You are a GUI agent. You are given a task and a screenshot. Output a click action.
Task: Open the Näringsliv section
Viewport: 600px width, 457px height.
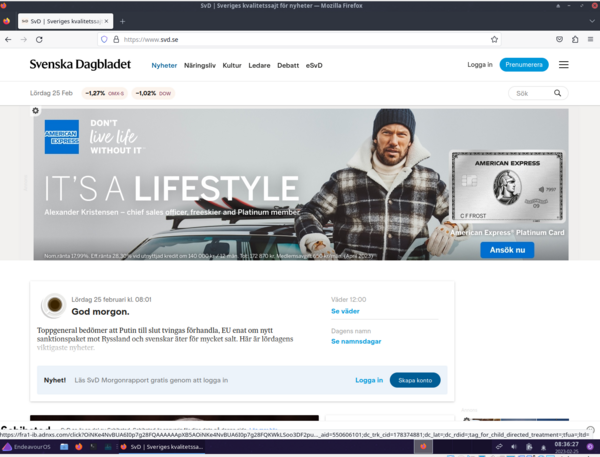pyautogui.click(x=200, y=65)
